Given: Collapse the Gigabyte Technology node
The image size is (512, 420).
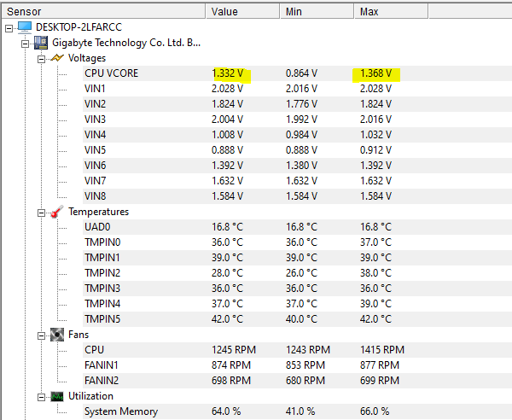Looking at the screenshot, I should 25,44.
